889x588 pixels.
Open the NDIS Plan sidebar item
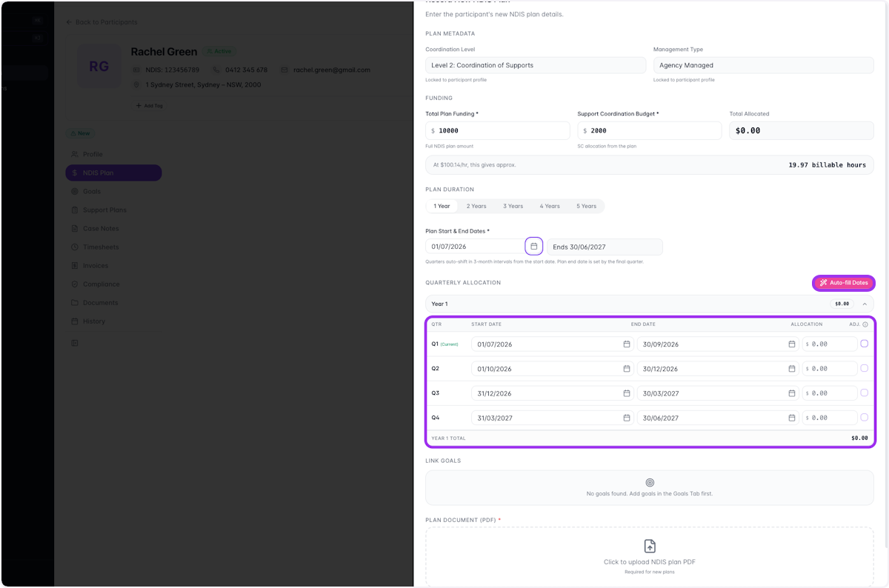[113, 173]
